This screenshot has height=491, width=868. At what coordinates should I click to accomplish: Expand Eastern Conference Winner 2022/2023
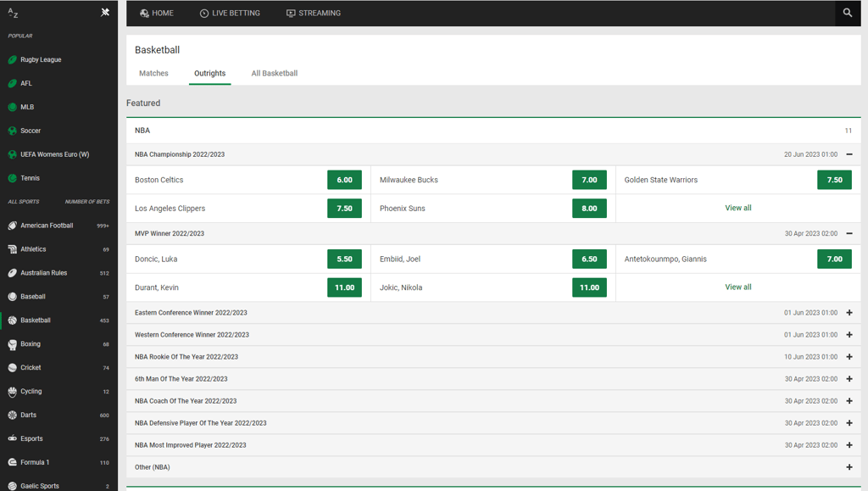[x=849, y=313]
